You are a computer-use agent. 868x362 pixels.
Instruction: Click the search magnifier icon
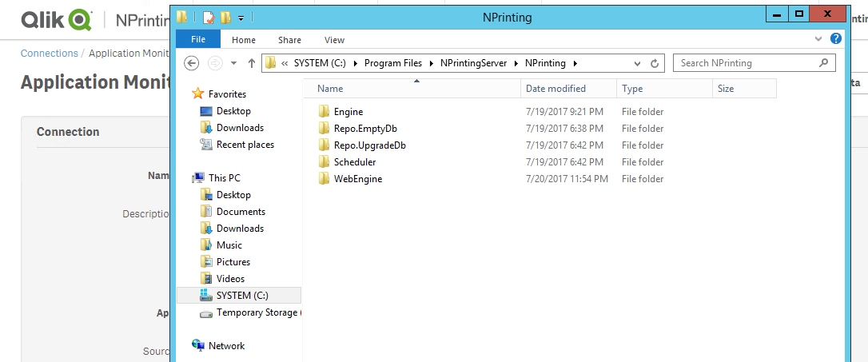(824, 62)
